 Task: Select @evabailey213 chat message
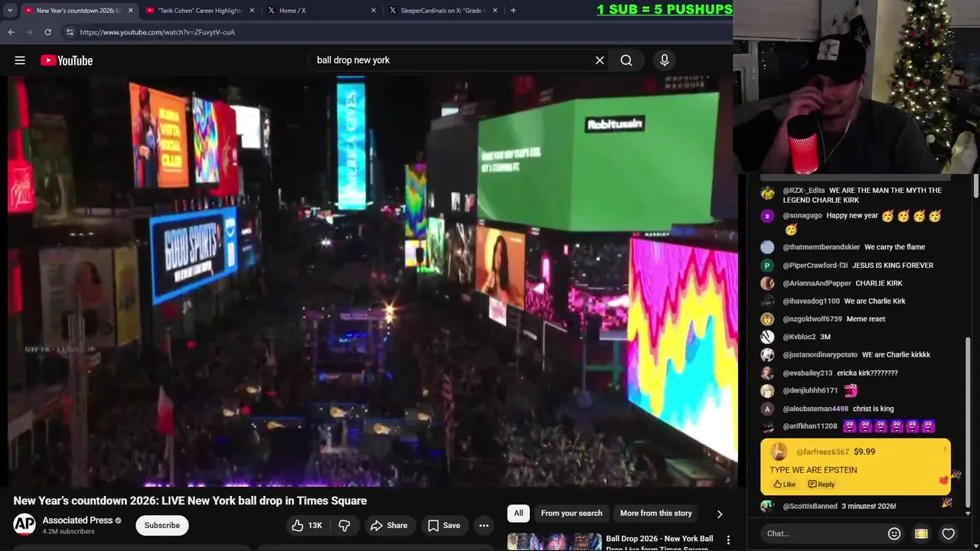point(867,373)
